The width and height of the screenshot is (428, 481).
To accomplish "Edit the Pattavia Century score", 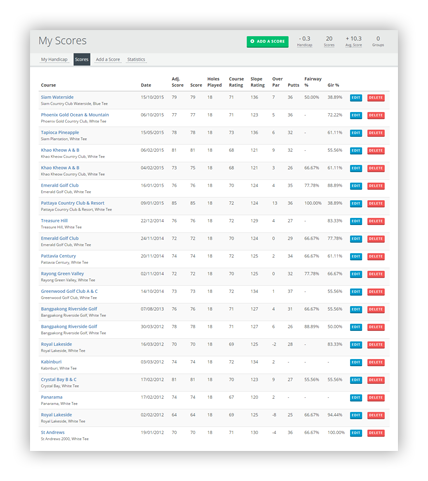I will [356, 257].
